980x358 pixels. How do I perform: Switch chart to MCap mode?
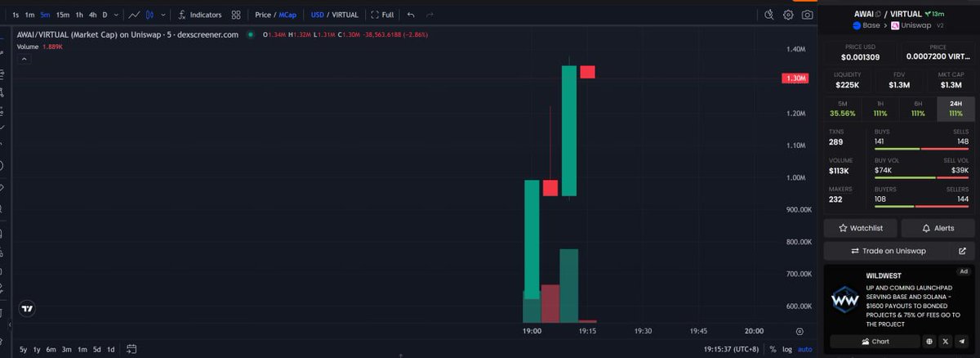pyautogui.click(x=288, y=15)
